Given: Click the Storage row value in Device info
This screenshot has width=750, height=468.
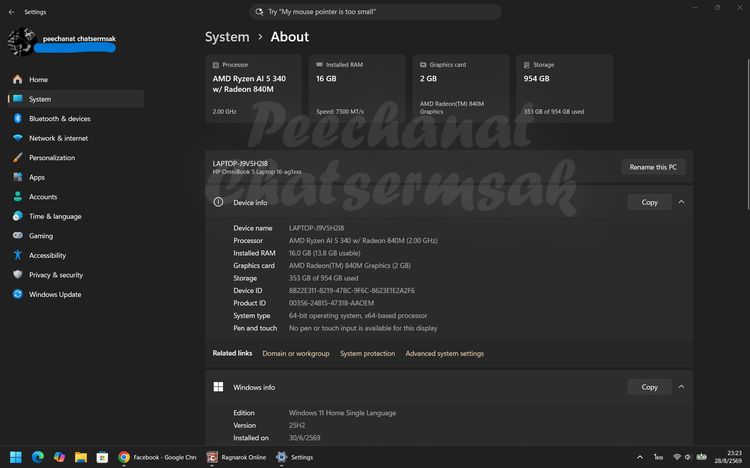Looking at the screenshot, I should click(x=323, y=278).
